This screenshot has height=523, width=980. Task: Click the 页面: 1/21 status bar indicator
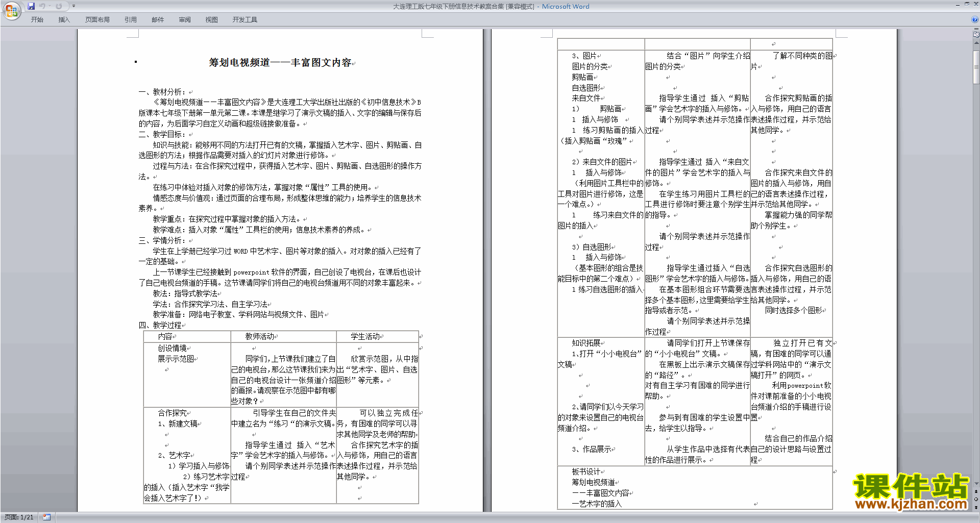[x=19, y=517]
